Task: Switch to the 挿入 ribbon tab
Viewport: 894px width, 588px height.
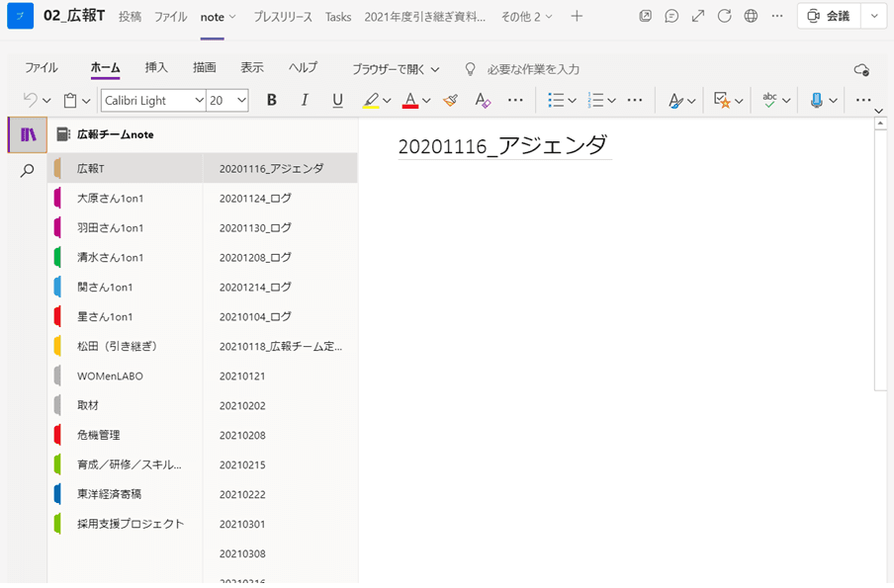Action: tap(156, 68)
